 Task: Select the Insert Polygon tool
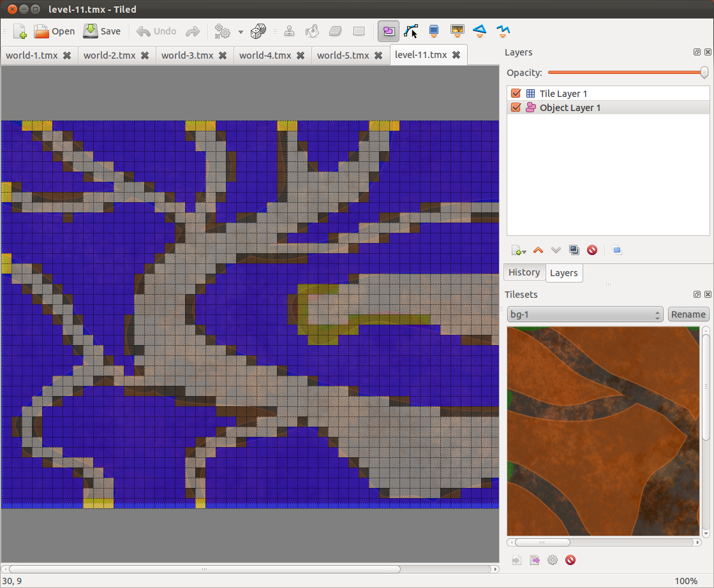(480, 31)
